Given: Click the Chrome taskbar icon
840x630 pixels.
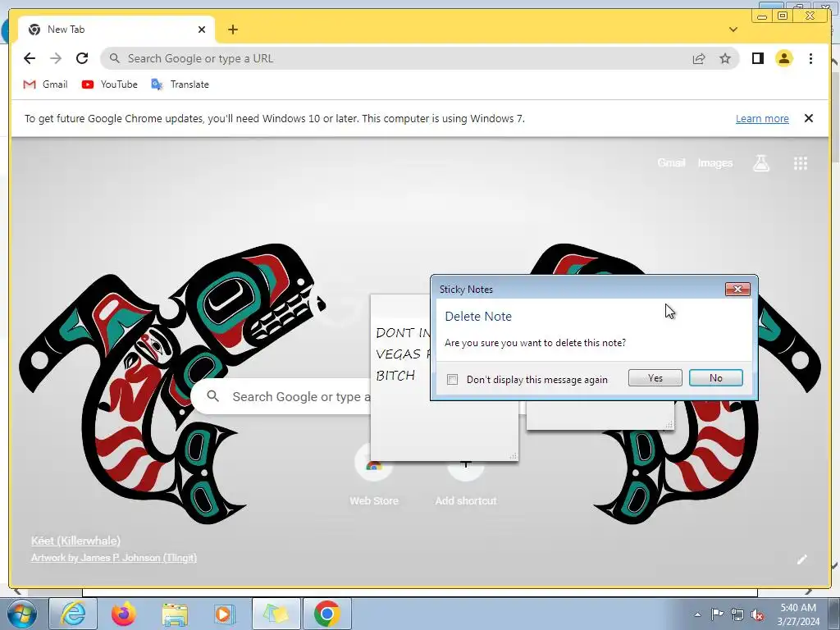Looking at the screenshot, I should coord(326,614).
